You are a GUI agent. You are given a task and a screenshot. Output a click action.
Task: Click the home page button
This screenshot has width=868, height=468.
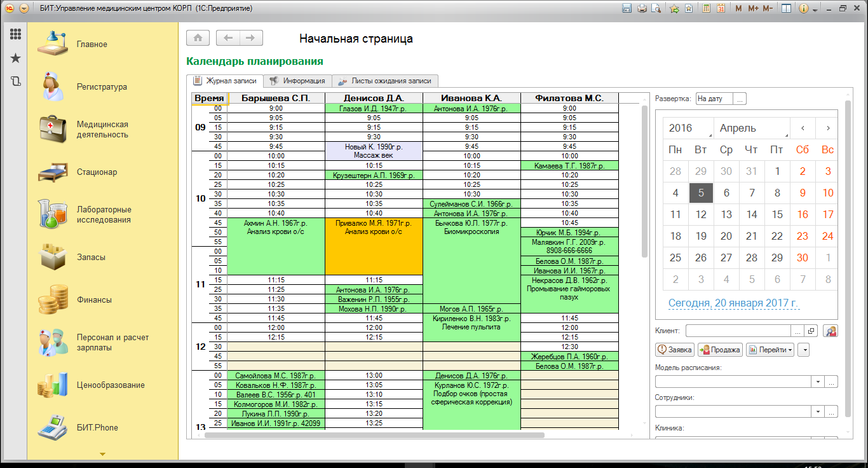pyautogui.click(x=198, y=38)
